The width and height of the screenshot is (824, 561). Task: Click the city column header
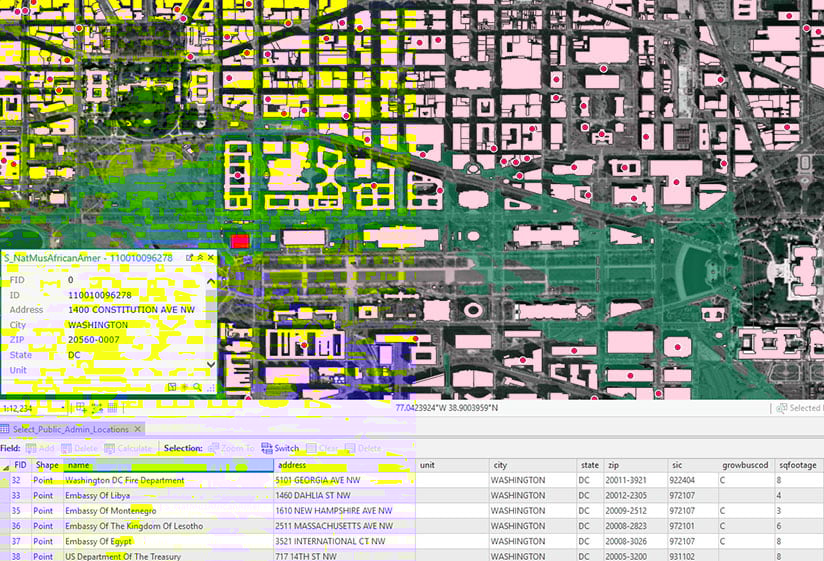(x=533, y=465)
